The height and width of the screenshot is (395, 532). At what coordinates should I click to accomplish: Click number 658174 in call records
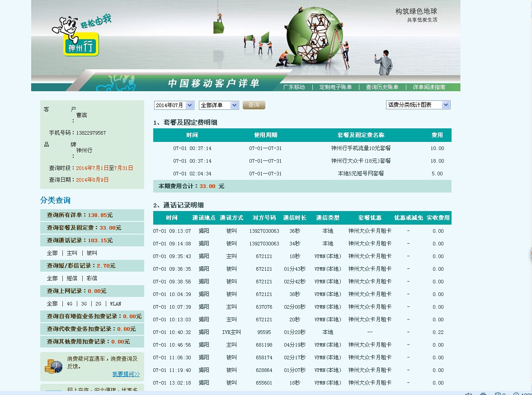click(x=264, y=357)
